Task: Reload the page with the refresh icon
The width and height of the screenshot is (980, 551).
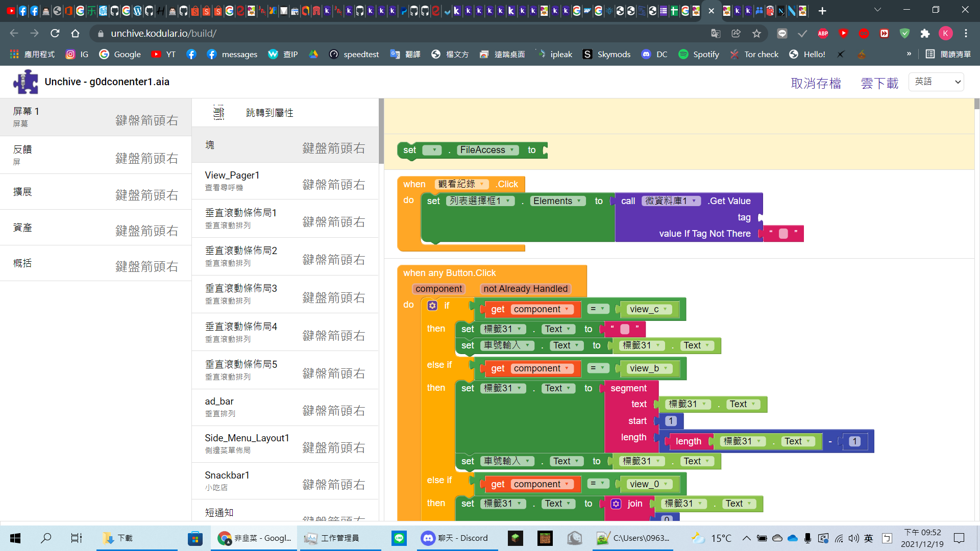Action: [x=55, y=33]
